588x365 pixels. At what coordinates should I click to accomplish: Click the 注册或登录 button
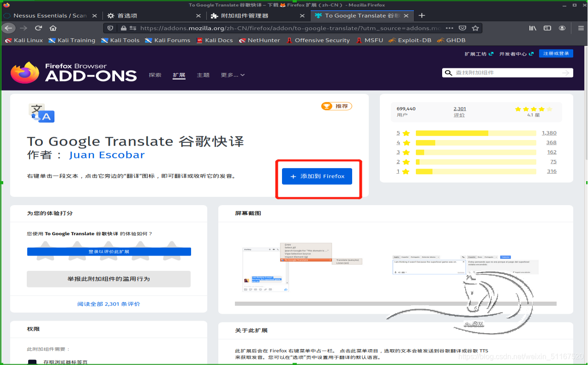click(556, 54)
